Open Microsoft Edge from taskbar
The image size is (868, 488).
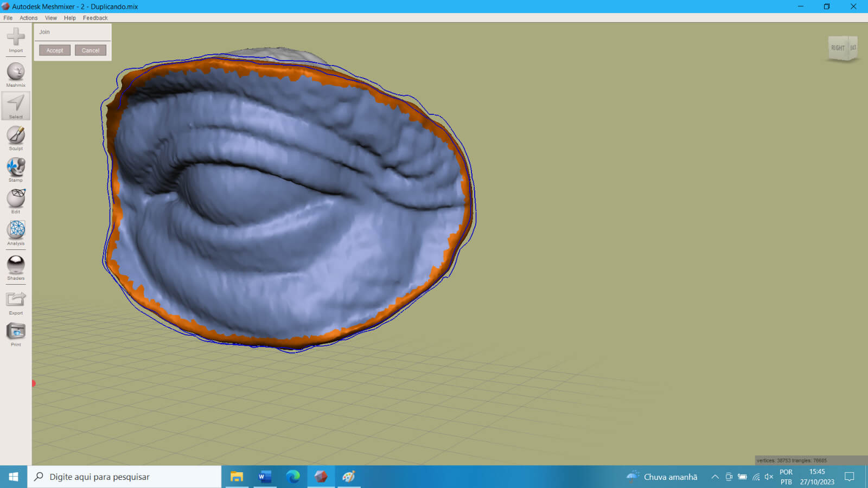pyautogui.click(x=293, y=477)
